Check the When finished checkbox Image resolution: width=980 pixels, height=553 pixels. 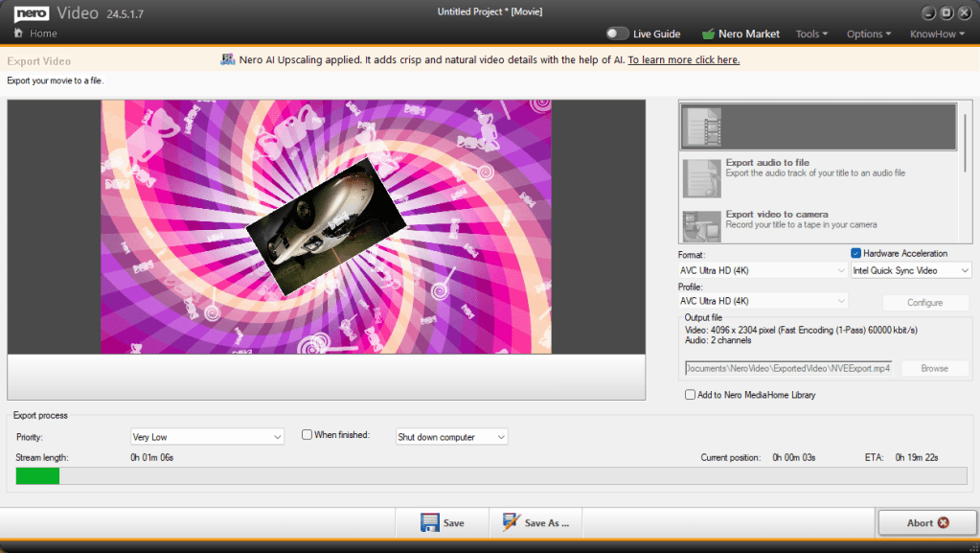307,435
